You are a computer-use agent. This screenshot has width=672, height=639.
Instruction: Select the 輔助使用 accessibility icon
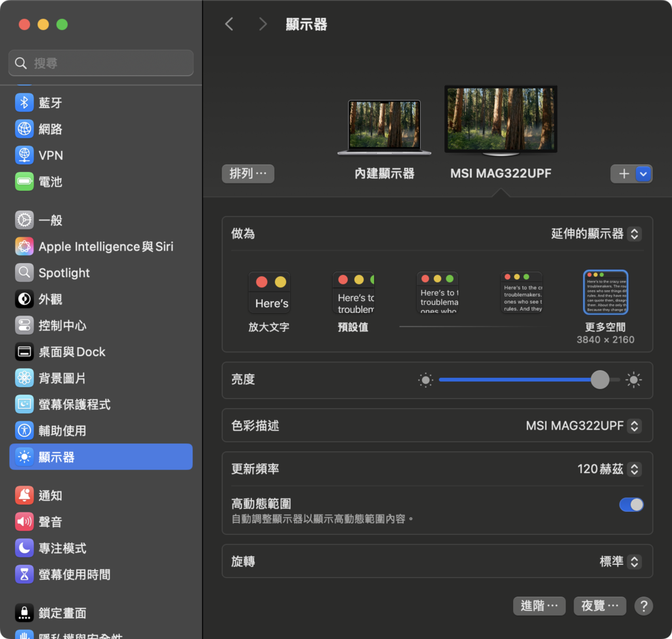(24, 431)
